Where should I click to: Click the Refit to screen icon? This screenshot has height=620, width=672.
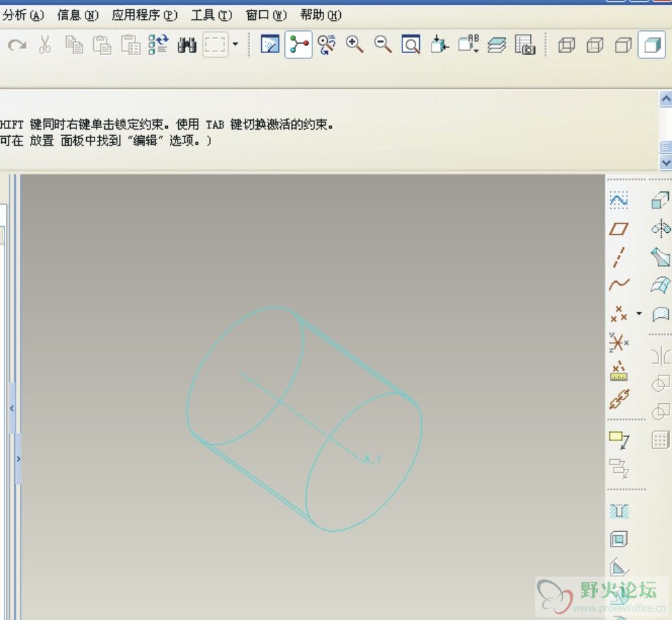(x=411, y=45)
